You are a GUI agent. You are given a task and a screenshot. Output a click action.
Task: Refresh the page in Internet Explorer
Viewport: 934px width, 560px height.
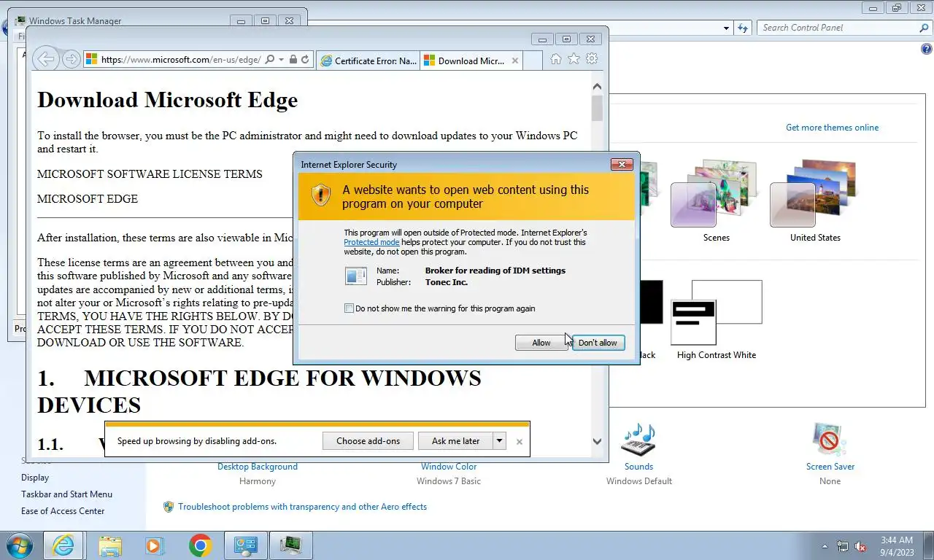tap(305, 60)
